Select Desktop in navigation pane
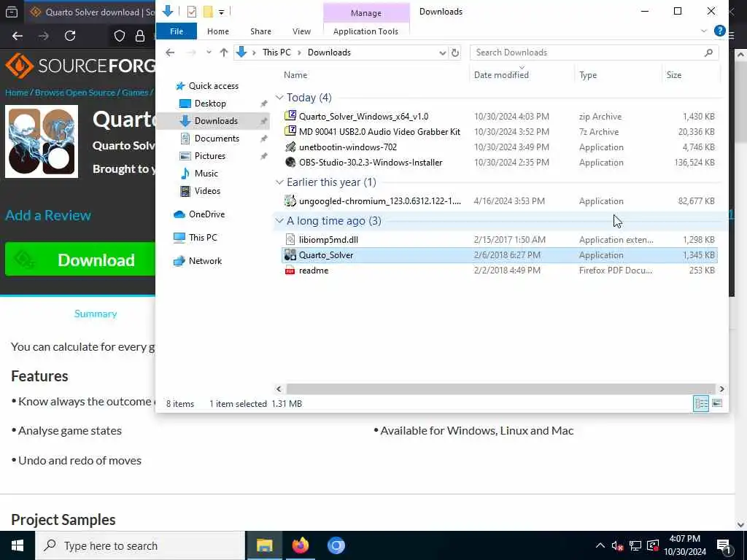 (x=210, y=104)
